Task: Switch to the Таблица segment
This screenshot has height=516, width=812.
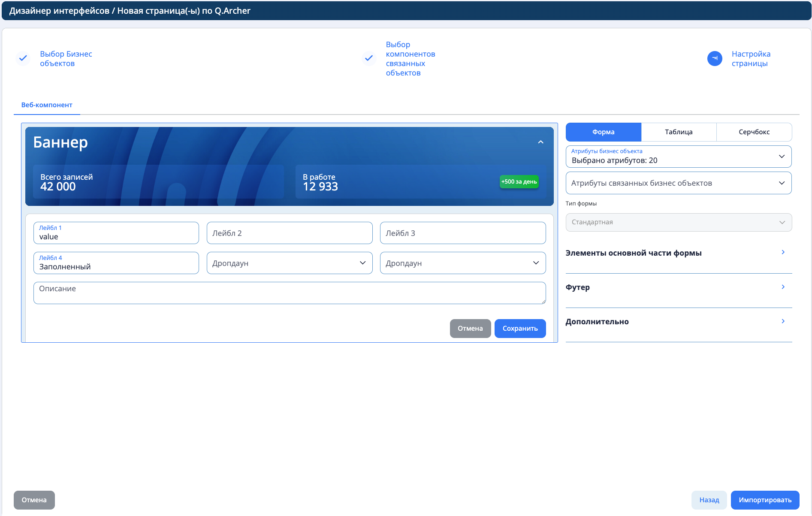Action: (679, 132)
